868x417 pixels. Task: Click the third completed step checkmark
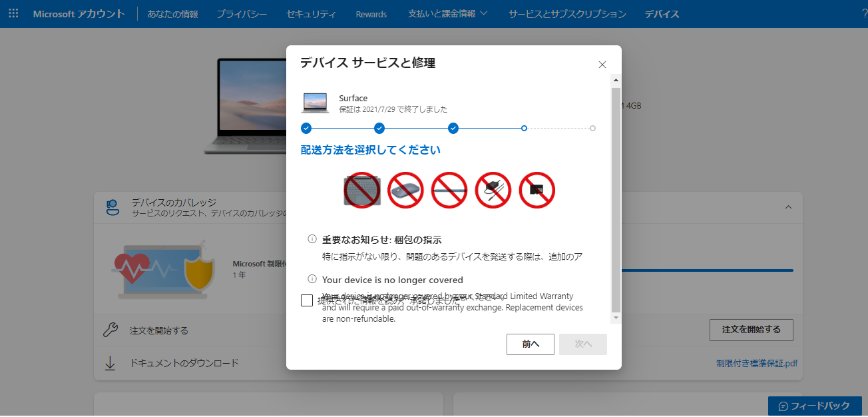point(453,128)
